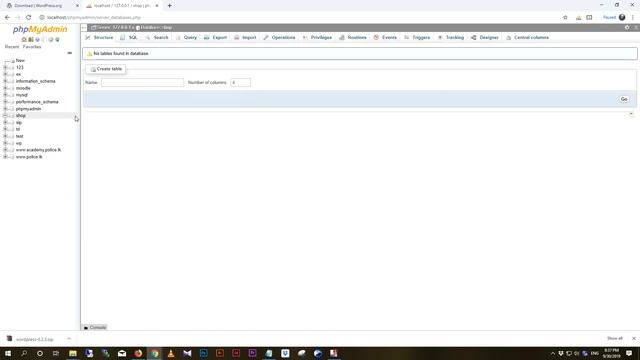Open Firefox from the taskbar
Screen dimensions: 640x360
pyautogui.click(x=138, y=353)
